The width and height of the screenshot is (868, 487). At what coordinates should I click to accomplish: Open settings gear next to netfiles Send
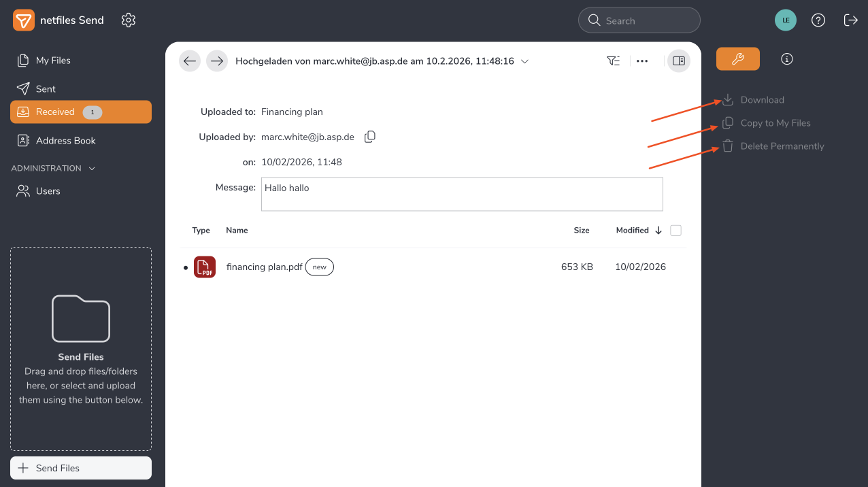click(x=129, y=20)
